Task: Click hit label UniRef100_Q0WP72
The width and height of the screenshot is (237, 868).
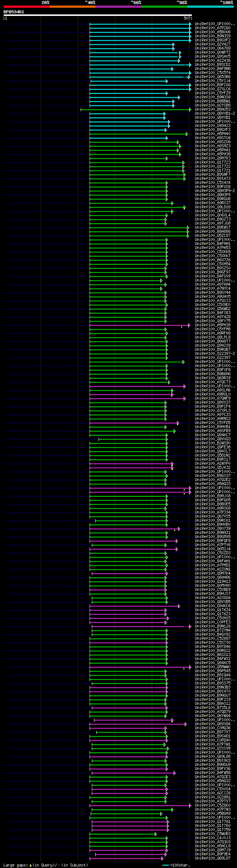Action: pyautogui.click(x=213, y=52)
